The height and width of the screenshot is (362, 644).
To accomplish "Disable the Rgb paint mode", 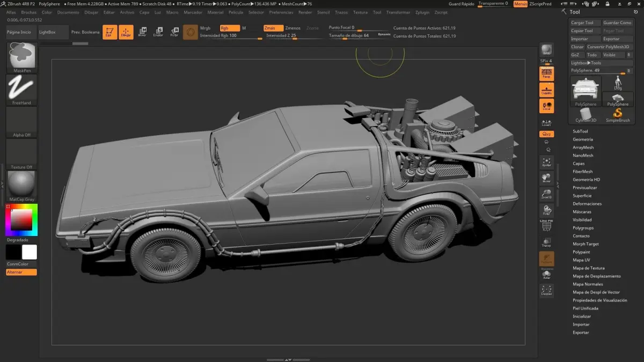I will coord(230,28).
